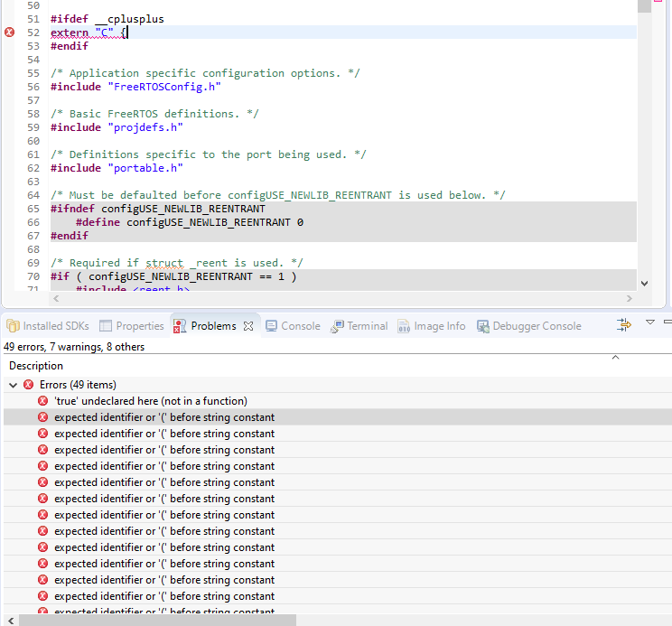Click the Description column header
672x626 pixels.
point(36,366)
